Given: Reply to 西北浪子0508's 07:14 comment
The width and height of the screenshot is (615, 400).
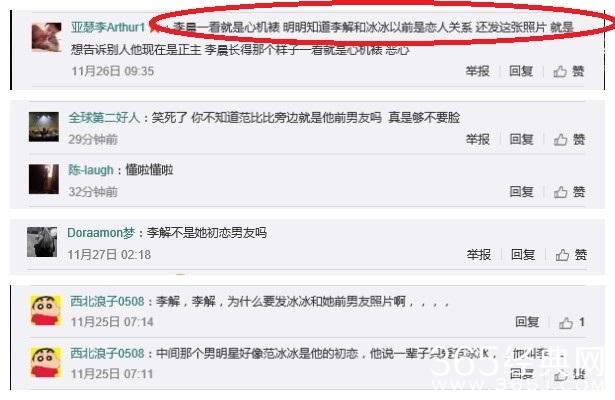Looking at the screenshot, I should (527, 322).
